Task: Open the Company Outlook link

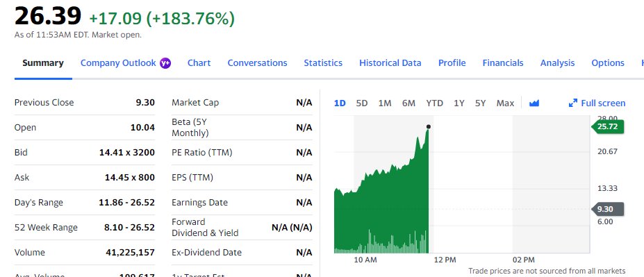Action: pos(118,63)
